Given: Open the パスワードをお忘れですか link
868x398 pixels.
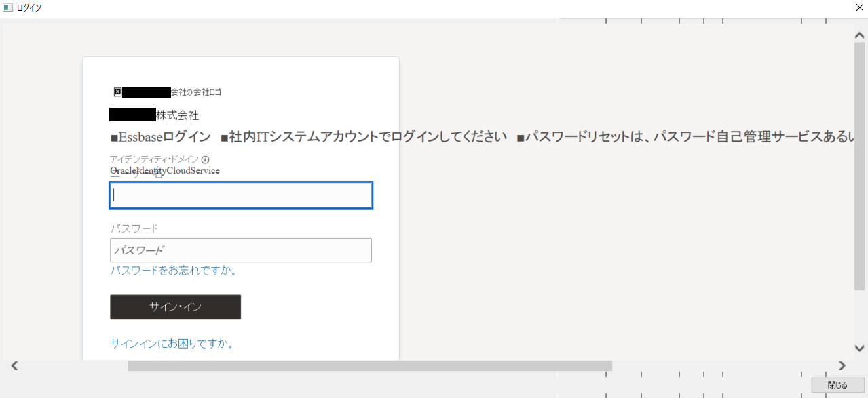Looking at the screenshot, I should pyautogui.click(x=173, y=270).
